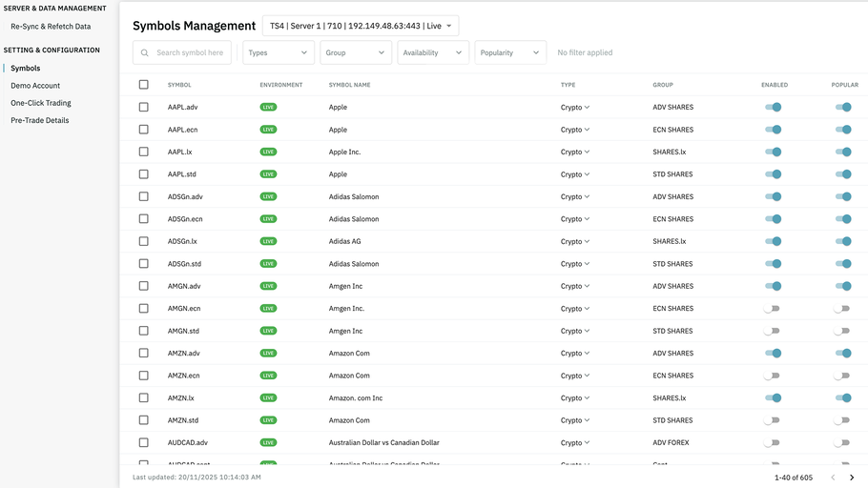Click LIVE badge for AMZN.lx

click(268, 397)
